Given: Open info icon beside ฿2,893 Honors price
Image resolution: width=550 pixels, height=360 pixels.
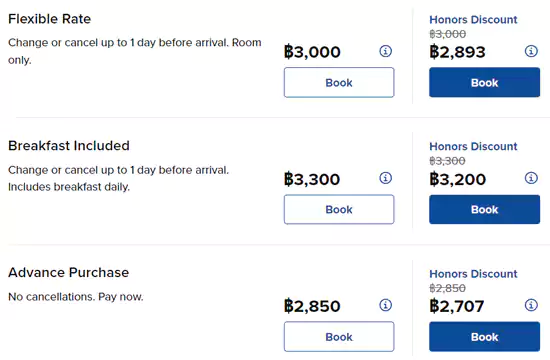Looking at the screenshot, I should [531, 51].
